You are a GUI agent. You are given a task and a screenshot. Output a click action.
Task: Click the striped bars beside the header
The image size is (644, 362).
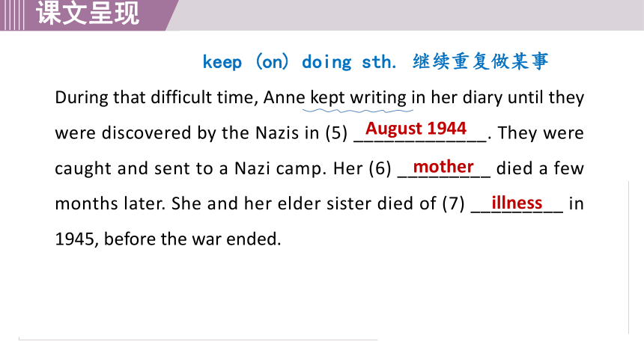coord(12,15)
